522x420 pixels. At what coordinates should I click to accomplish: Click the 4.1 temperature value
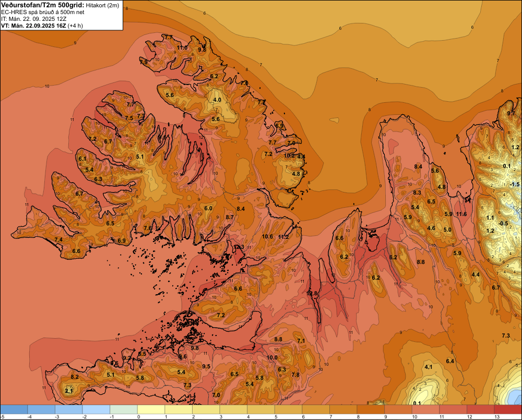pyautogui.click(x=429, y=367)
